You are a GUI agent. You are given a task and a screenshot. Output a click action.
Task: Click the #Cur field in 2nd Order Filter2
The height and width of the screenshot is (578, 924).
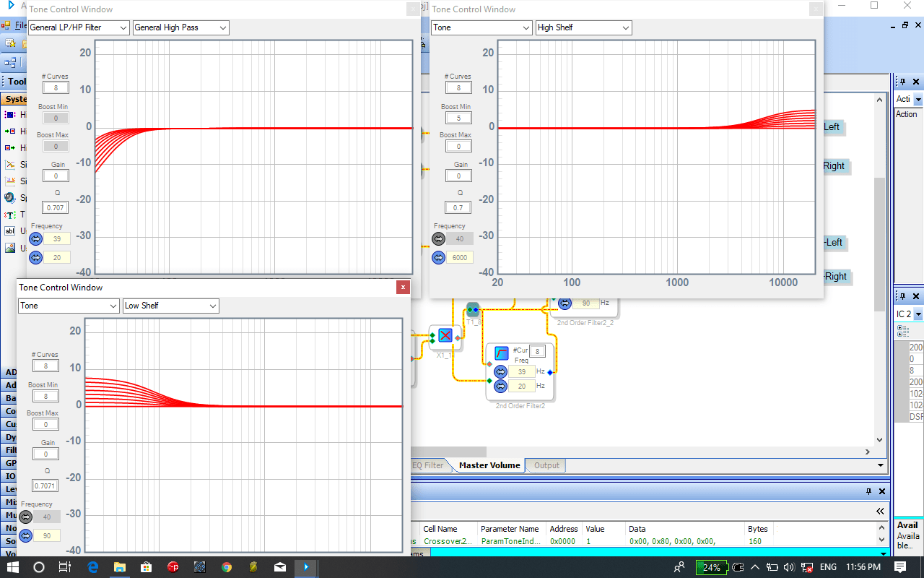(x=539, y=351)
